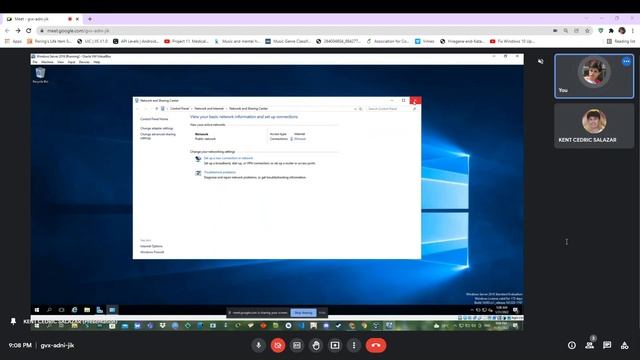Open the zoom magnifier in address bar

(566, 31)
